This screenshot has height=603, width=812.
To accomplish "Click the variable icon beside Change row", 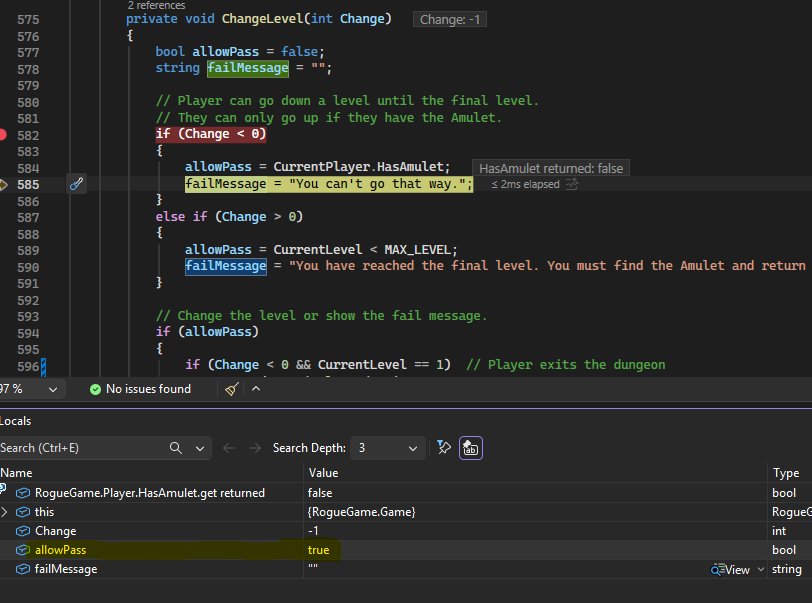I will coord(22,531).
